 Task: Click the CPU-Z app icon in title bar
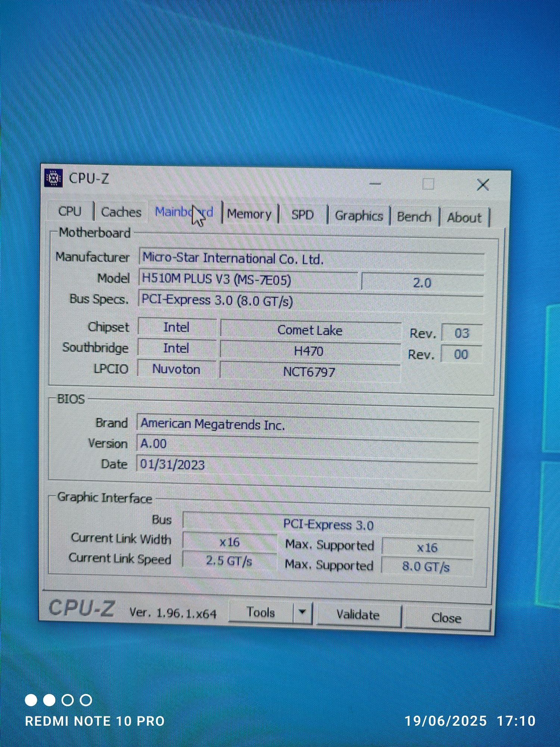pyautogui.click(x=53, y=178)
